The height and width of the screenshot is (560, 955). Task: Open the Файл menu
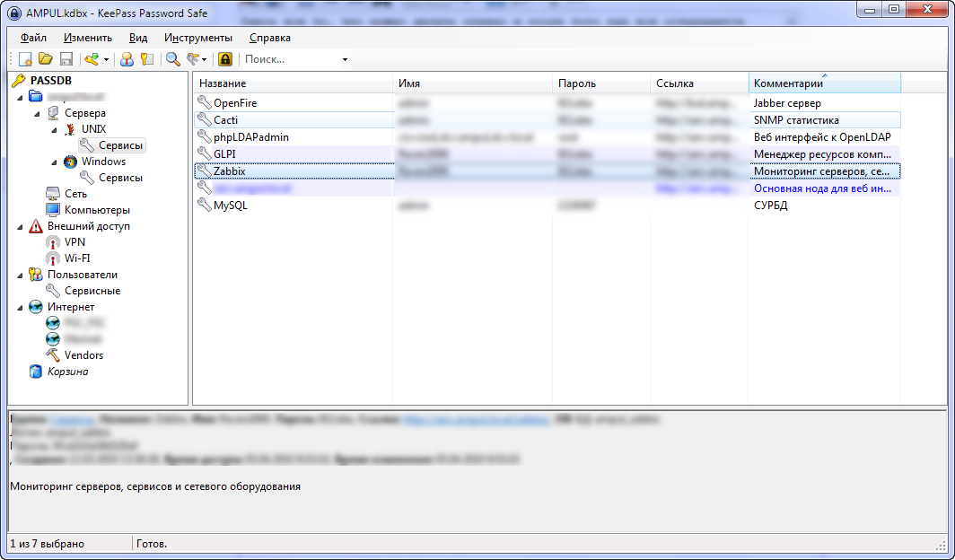tap(33, 38)
